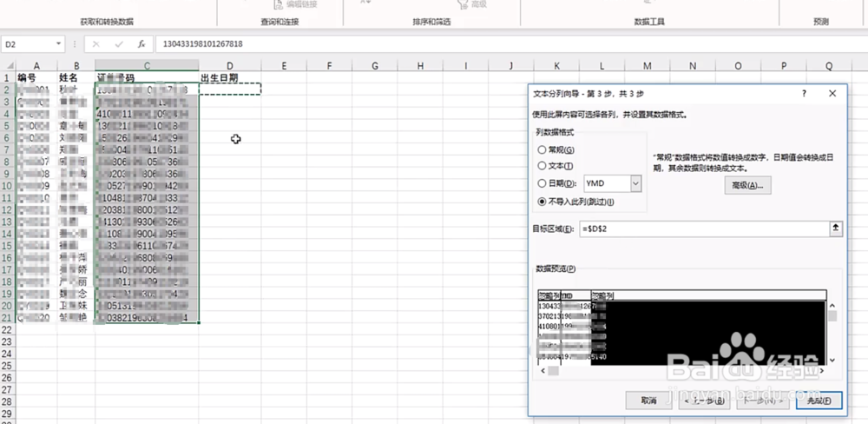Click the 排序和筛选 ribbon group label
Screen dimensions: 868x424
(x=431, y=23)
